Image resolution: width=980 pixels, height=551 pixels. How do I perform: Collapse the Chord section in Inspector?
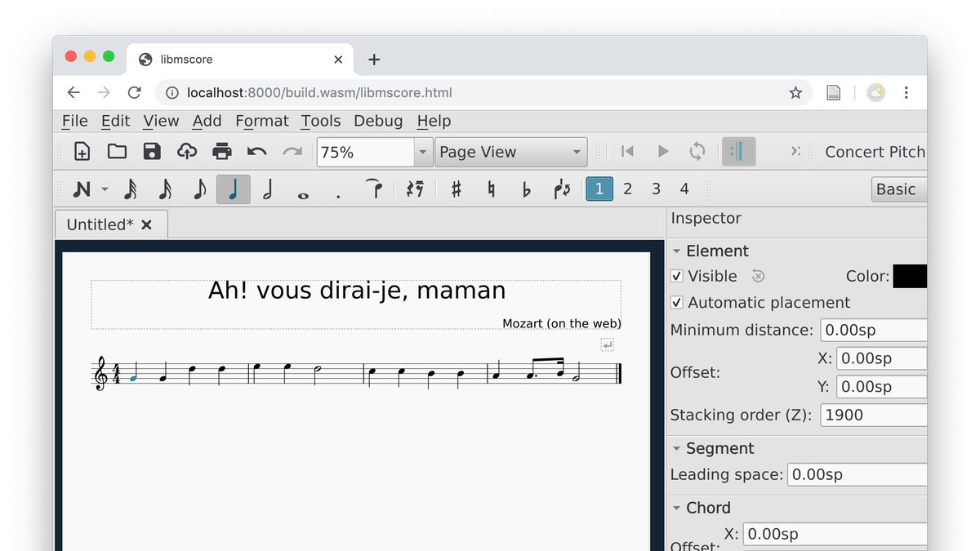coord(676,508)
